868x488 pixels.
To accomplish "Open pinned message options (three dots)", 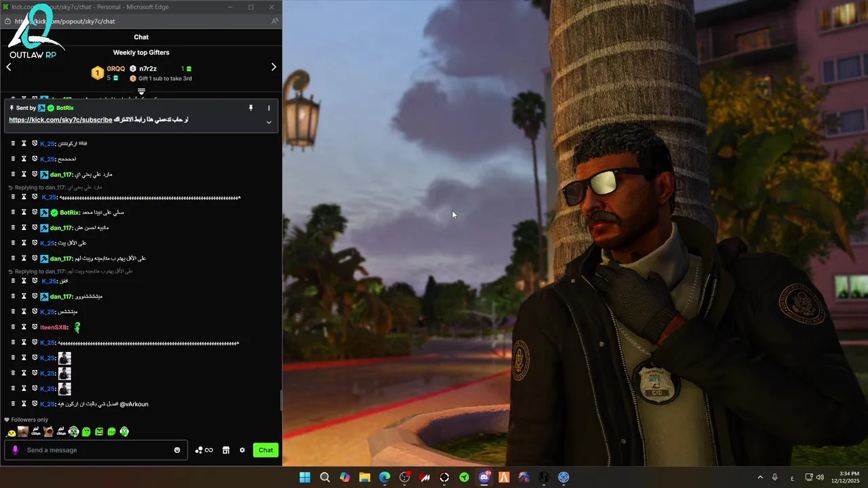I will [269, 108].
